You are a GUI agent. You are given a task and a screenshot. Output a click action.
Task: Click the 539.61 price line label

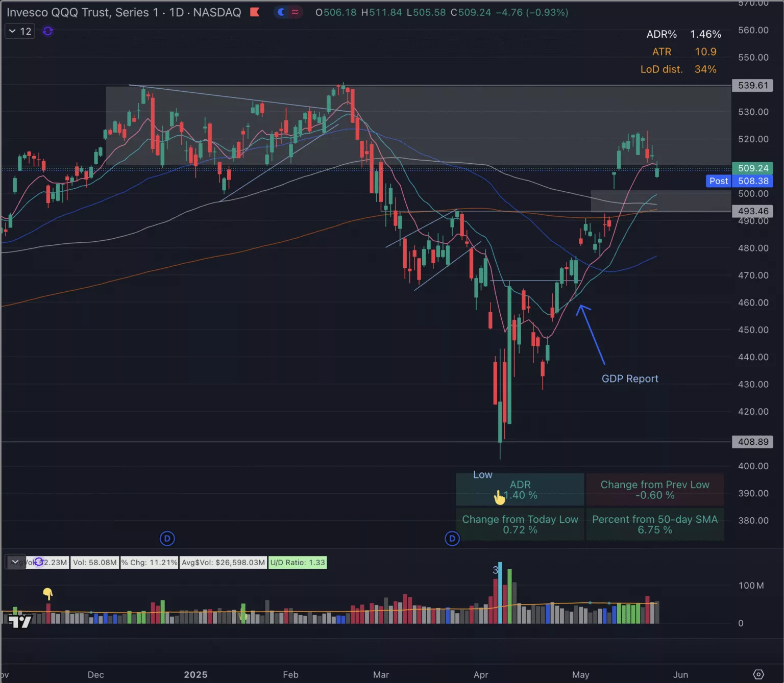click(752, 85)
